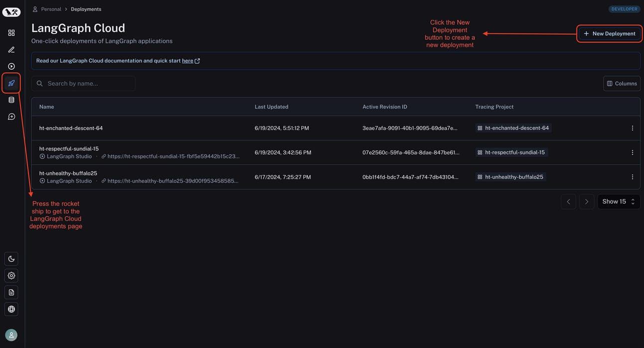Go to next page chevron
The height and width of the screenshot is (348, 644).
pyautogui.click(x=587, y=202)
